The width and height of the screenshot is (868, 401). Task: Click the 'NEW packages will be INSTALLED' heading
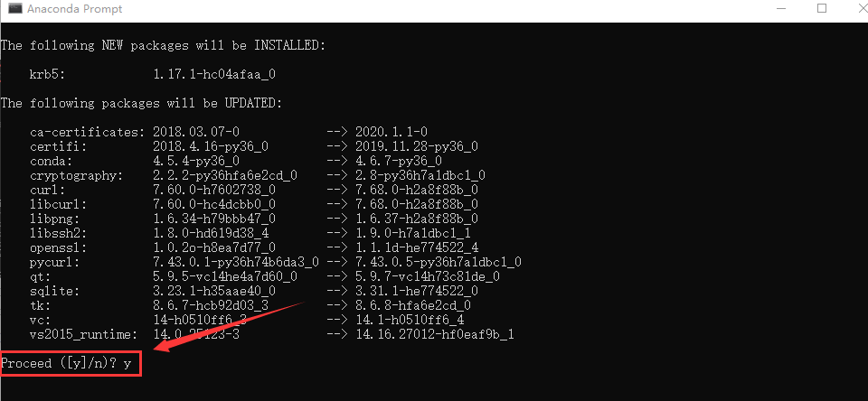163,45
